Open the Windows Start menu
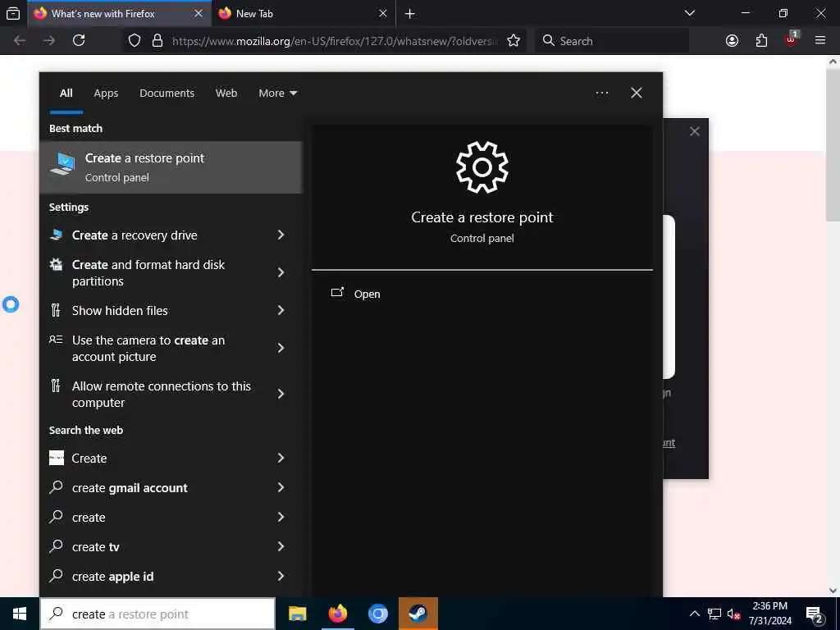Screen dimensions: 840x630 20,614
